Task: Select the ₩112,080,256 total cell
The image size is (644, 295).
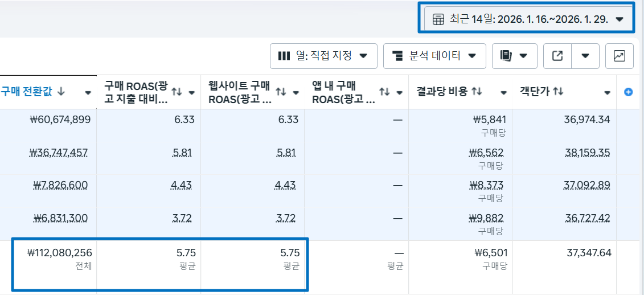Action: tap(60, 253)
